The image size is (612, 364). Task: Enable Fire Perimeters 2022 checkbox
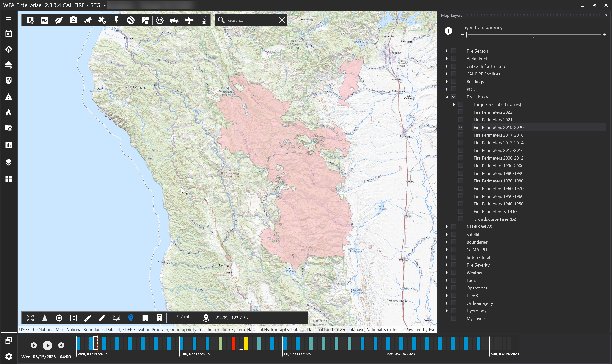[x=461, y=112]
